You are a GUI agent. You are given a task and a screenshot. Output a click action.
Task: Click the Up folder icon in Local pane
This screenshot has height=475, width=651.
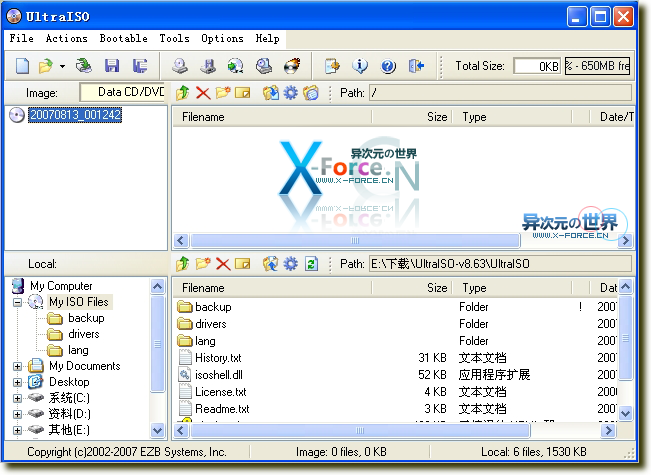[x=183, y=264]
